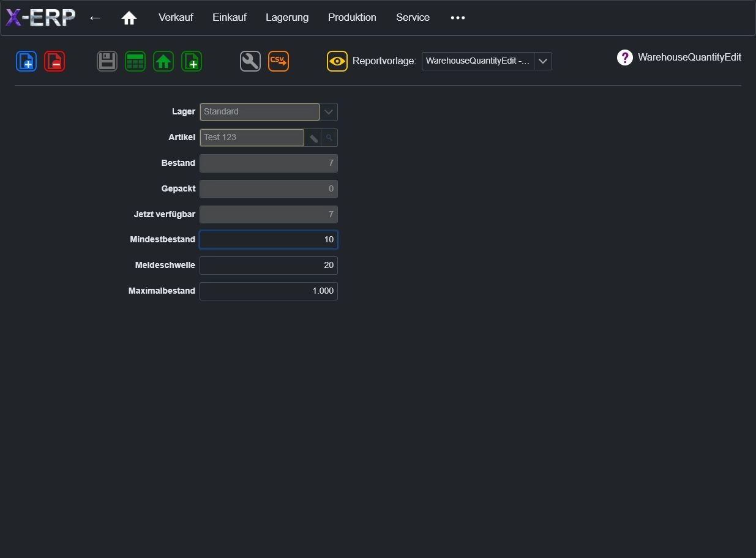The height and width of the screenshot is (558, 756).
Task: Open the wrench settings icon
Action: (x=250, y=61)
